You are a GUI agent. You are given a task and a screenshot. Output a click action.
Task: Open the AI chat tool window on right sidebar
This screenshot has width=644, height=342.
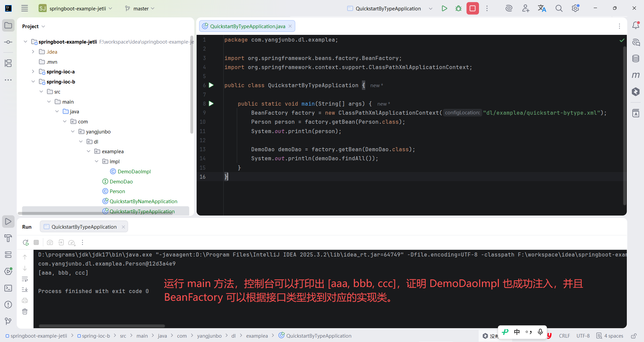(x=636, y=42)
